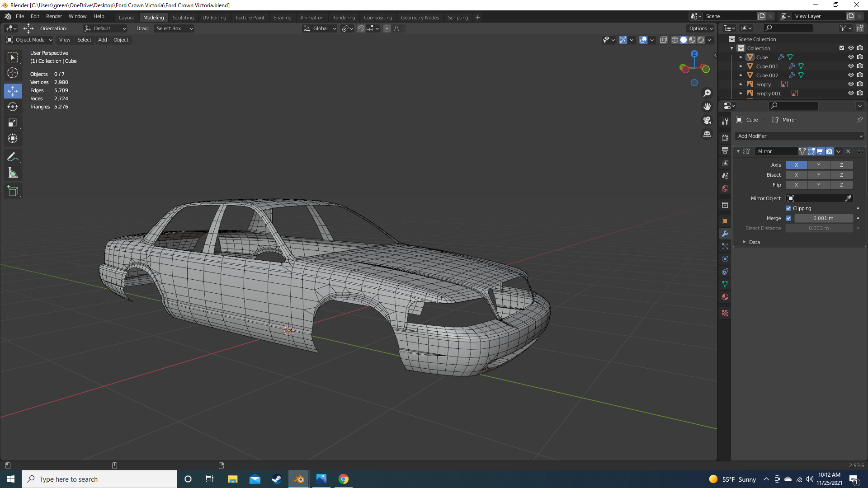The width and height of the screenshot is (868, 488).
Task: Open Object Mode dropdown
Action: [29, 40]
